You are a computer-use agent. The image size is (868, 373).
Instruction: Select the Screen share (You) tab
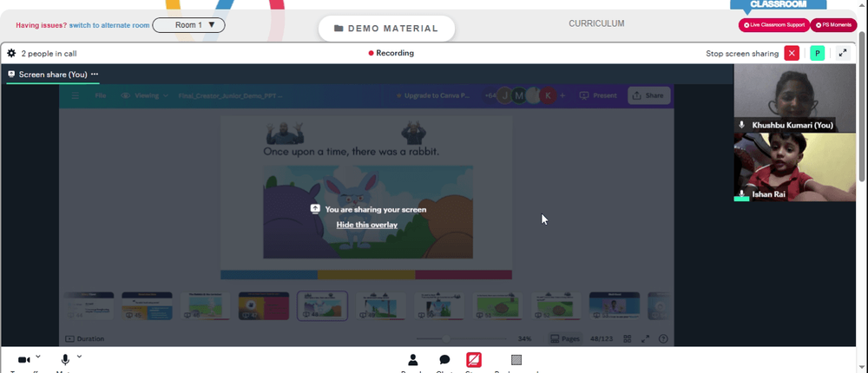pos(53,74)
